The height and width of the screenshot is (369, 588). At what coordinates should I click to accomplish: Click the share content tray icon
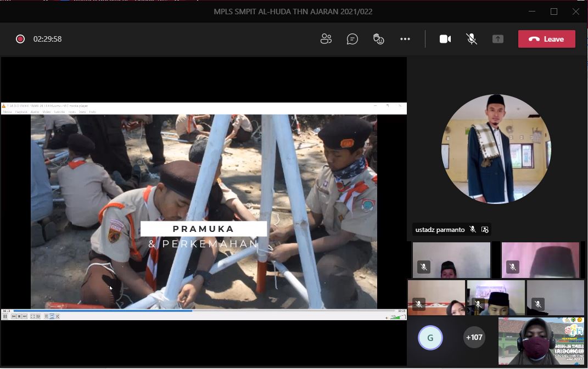pyautogui.click(x=497, y=39)
